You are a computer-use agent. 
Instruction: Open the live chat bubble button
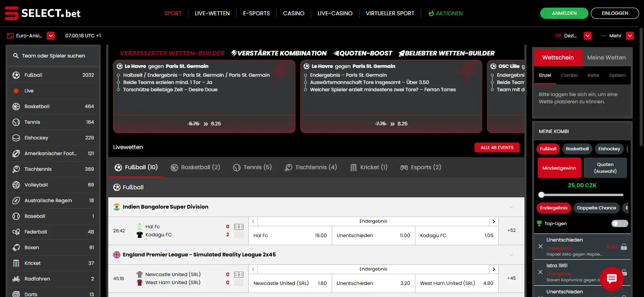(612, 279)
